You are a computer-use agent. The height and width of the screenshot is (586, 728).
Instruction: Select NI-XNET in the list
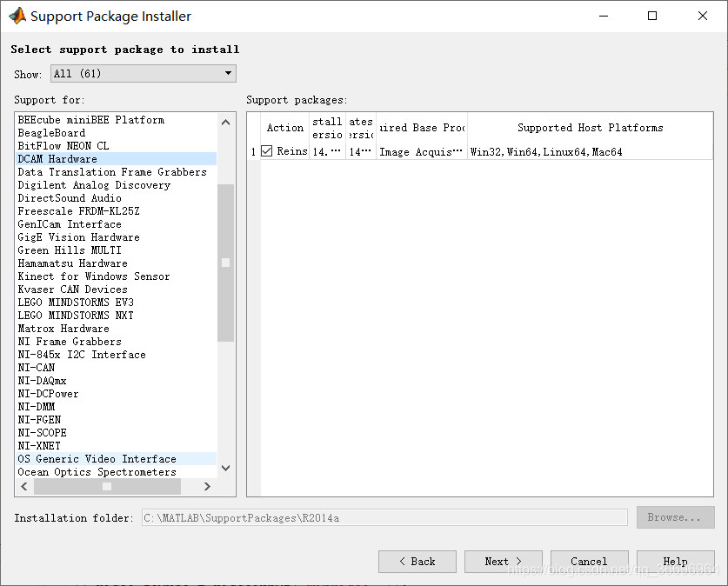[x=116, y=445]
